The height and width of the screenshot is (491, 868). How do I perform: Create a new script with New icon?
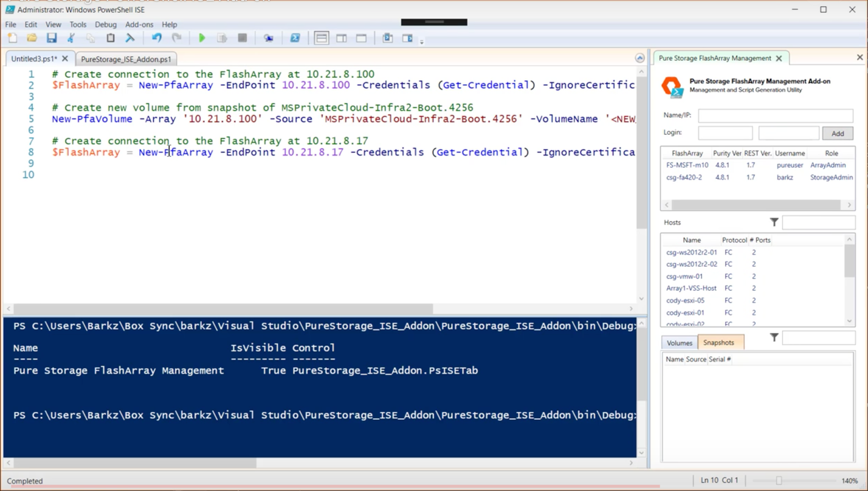tap(13, 38)
